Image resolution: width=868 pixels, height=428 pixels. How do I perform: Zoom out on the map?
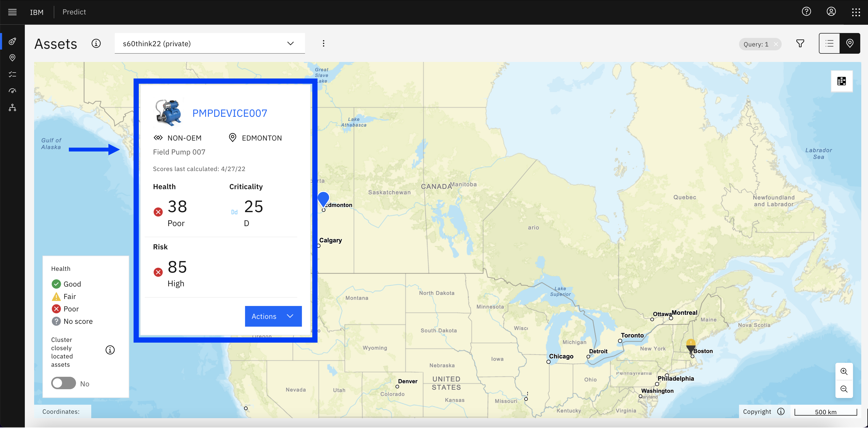point(844,389)
